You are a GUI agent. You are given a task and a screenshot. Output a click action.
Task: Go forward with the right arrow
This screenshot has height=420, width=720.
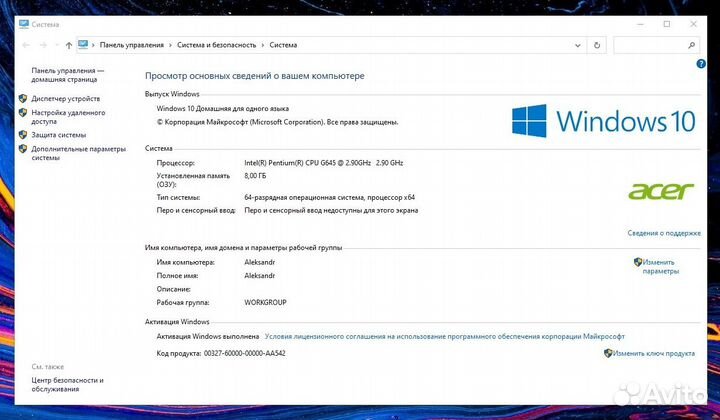click(43, 45)
